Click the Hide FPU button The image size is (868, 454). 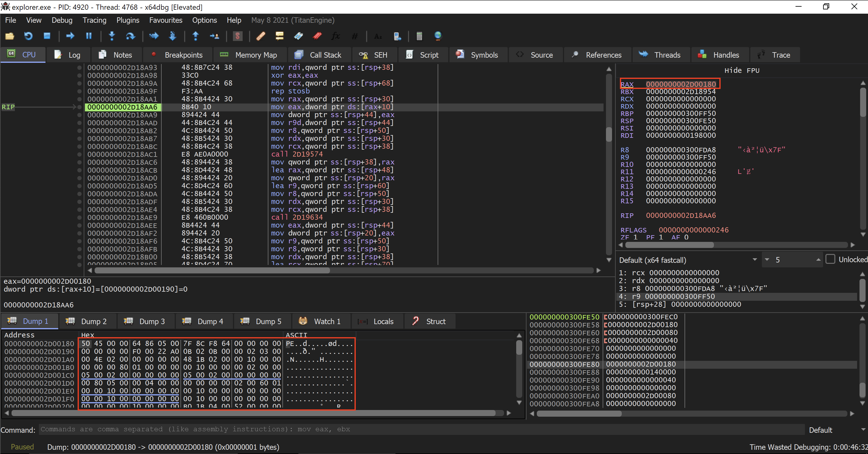tap(742, 70)
